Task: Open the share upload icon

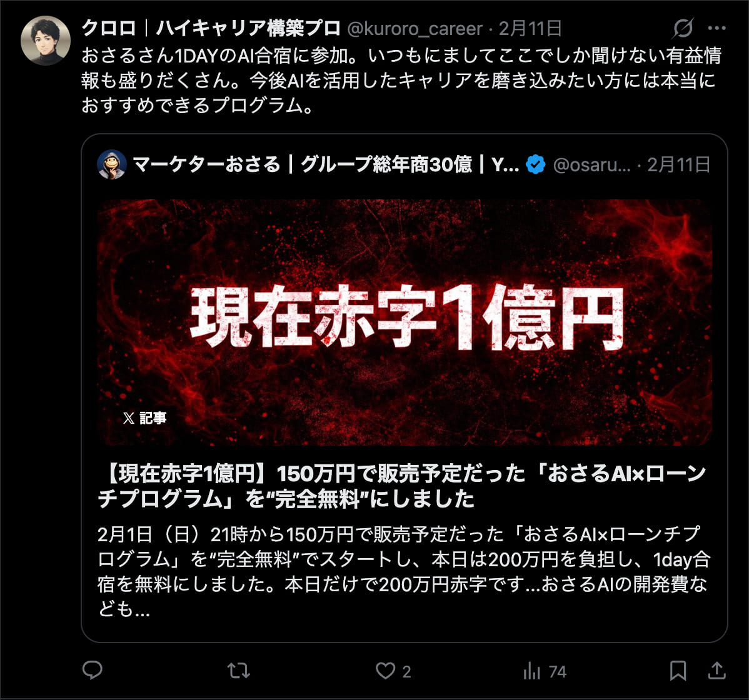Action: (x=716, y=671)
